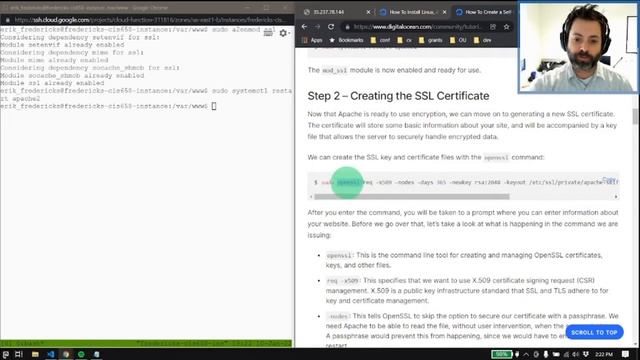Open Spotify from the taskbar
Viewport: 640px width, 360px height.
[81, 354]
